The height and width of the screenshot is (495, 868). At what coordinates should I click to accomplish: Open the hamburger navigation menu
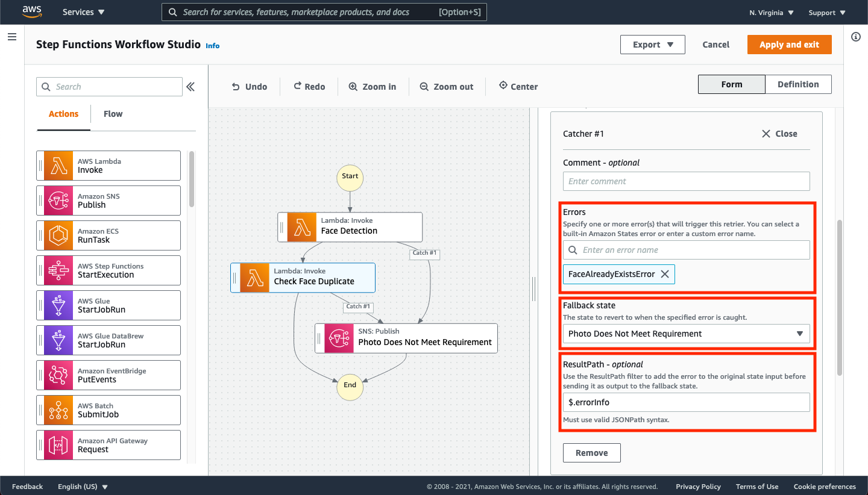(11, 37)
